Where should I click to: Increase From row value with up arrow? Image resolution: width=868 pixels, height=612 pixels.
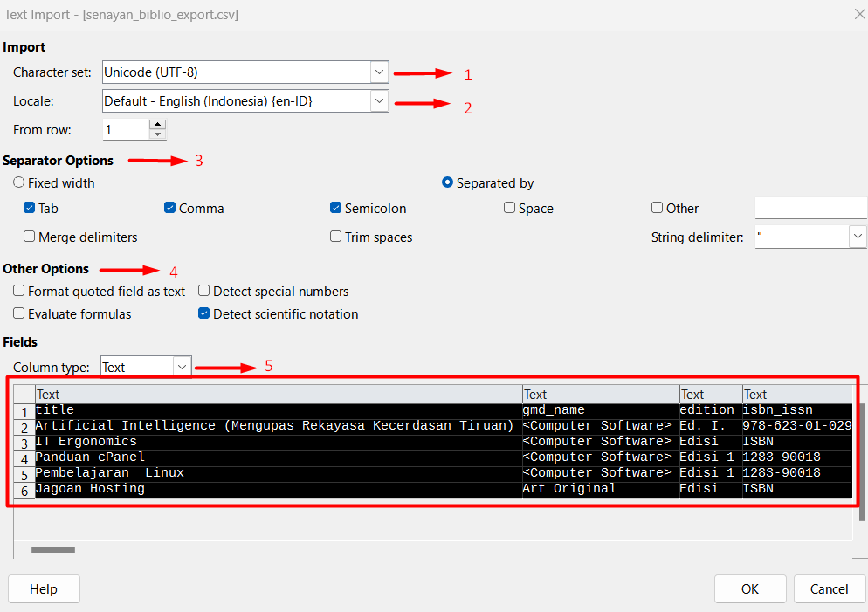(156, 124)
